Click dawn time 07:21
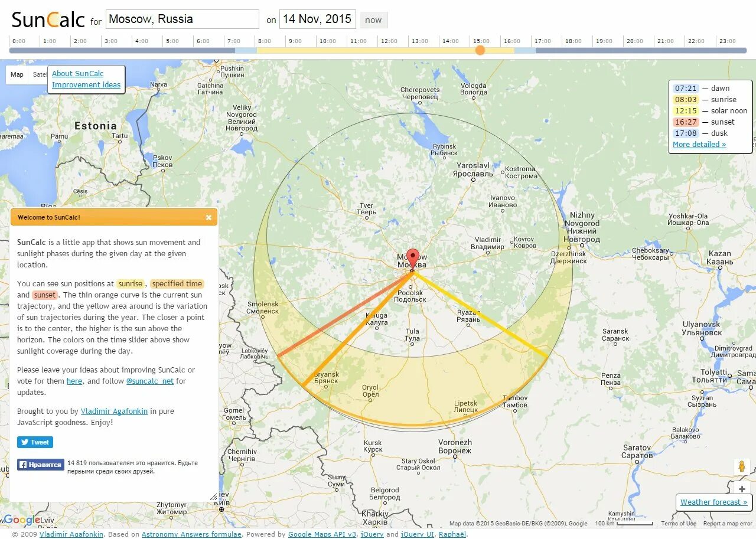The width and height of the screenshot is (756, 539). pyautogui.click(x=685, y=88)
